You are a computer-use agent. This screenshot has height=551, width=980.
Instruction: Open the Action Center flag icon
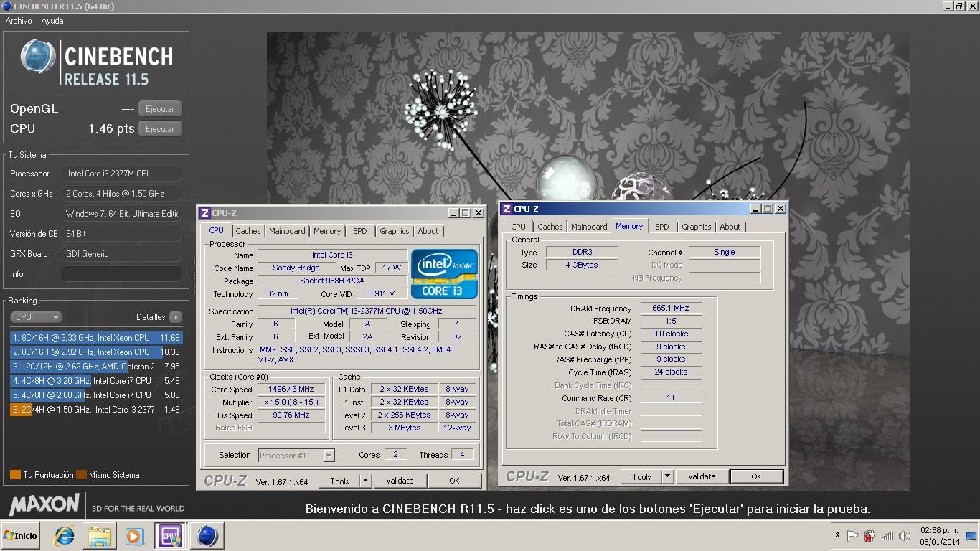click(853, 536)
